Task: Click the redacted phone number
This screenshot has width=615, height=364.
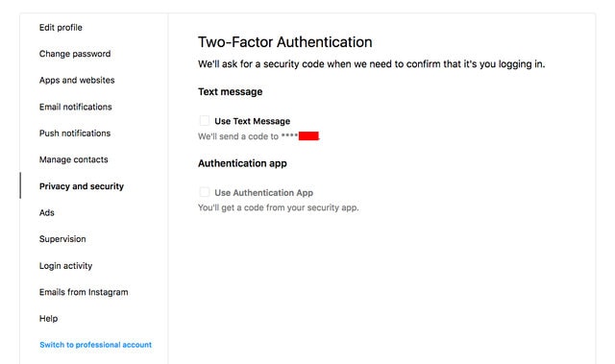Action: pyautogui.click(x=308, y=136)
